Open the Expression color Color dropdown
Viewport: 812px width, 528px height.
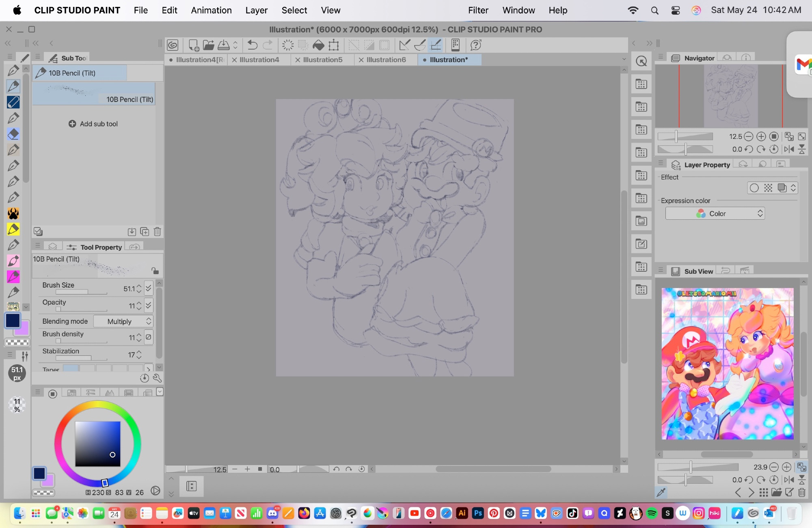[715, 214]
